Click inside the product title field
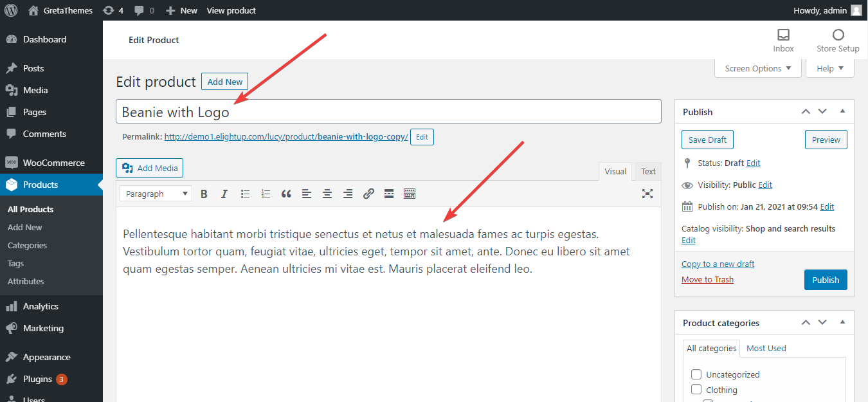 pyautogui.click(x=386, y=111)
